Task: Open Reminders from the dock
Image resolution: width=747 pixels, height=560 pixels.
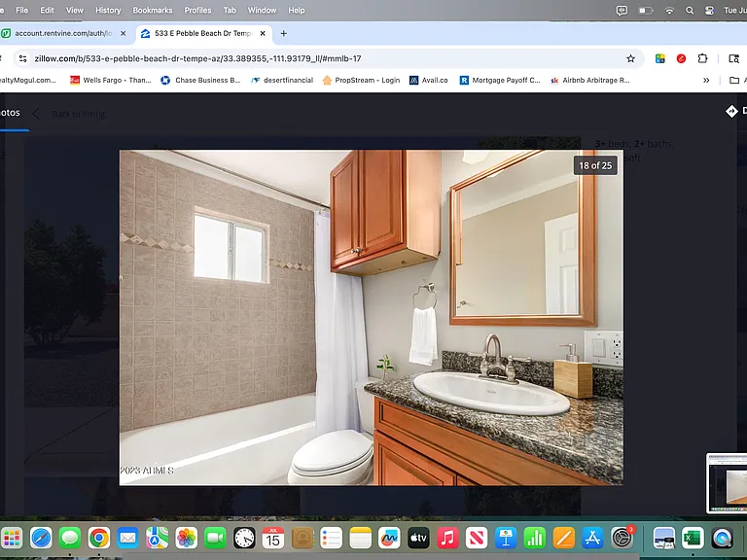Action: tap(332, 539)
